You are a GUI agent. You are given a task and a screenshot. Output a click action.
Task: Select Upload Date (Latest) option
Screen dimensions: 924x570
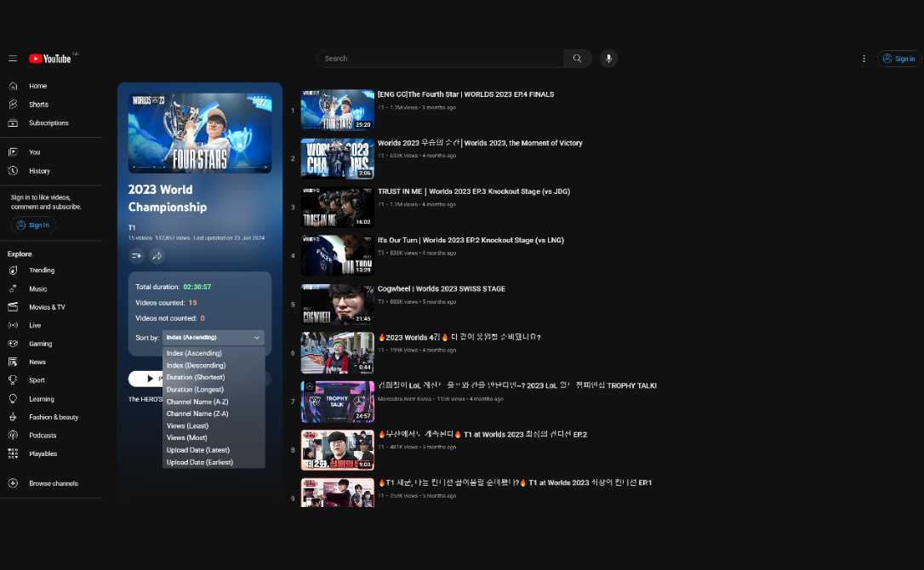tap(214, 450)
